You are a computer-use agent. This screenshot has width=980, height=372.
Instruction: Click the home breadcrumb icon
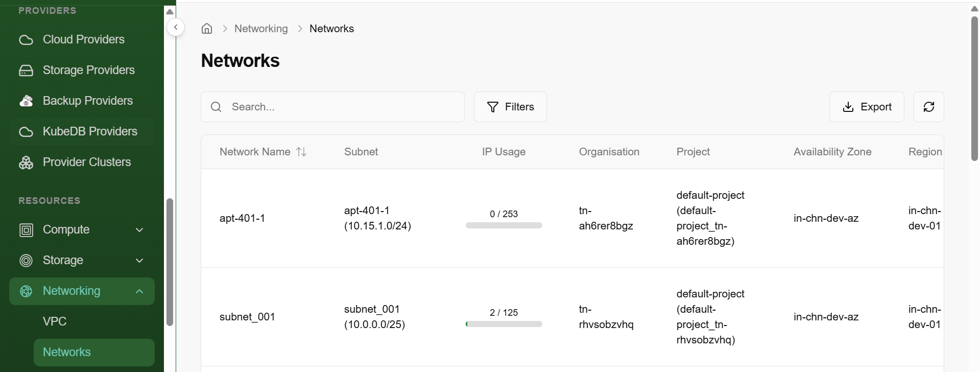pyautogui.click(x=207, y=29)
